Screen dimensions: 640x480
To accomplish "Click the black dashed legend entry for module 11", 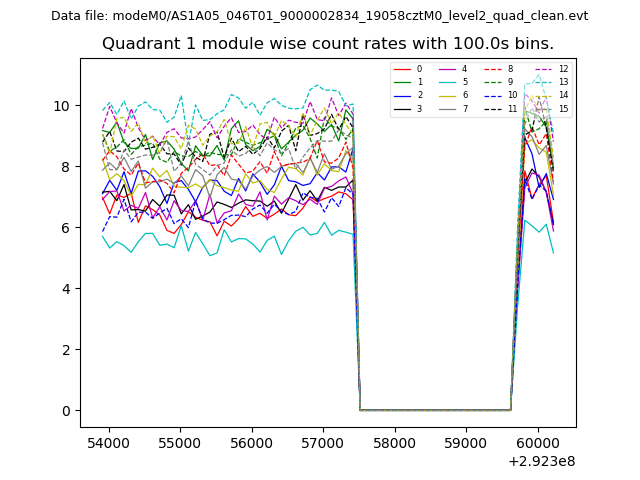I will click(493, 108).
